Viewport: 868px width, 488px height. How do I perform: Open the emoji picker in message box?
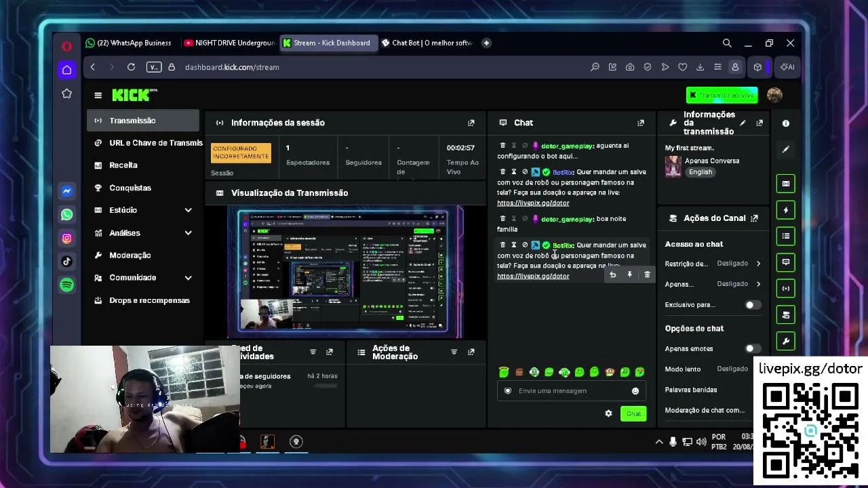coord(635,391)
